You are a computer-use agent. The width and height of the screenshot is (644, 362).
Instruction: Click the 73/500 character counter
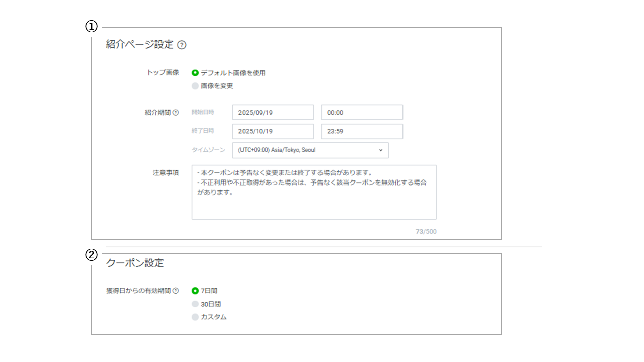426,232
